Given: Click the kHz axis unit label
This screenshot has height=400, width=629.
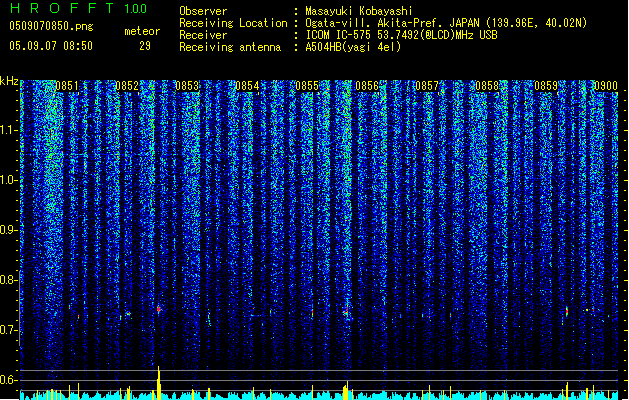Looking at the screenshot, I should point(9,81).
